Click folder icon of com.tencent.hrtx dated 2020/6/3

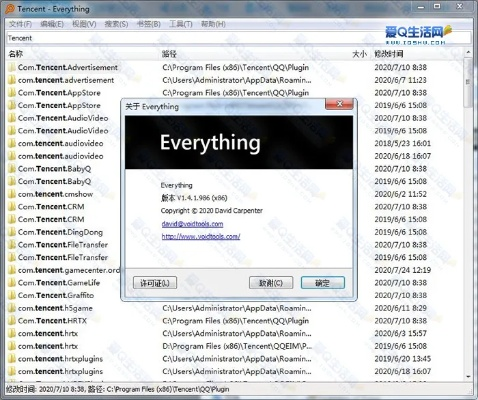click(x=12, y=333)
